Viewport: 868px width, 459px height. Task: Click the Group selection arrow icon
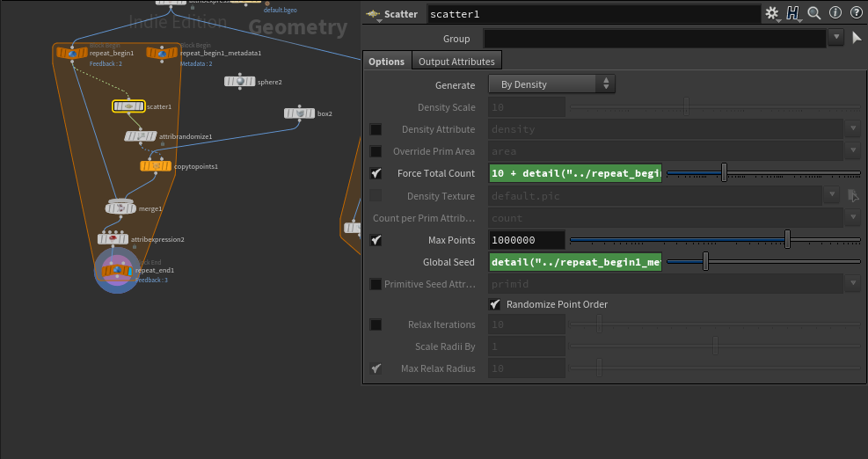pos(857,38)
